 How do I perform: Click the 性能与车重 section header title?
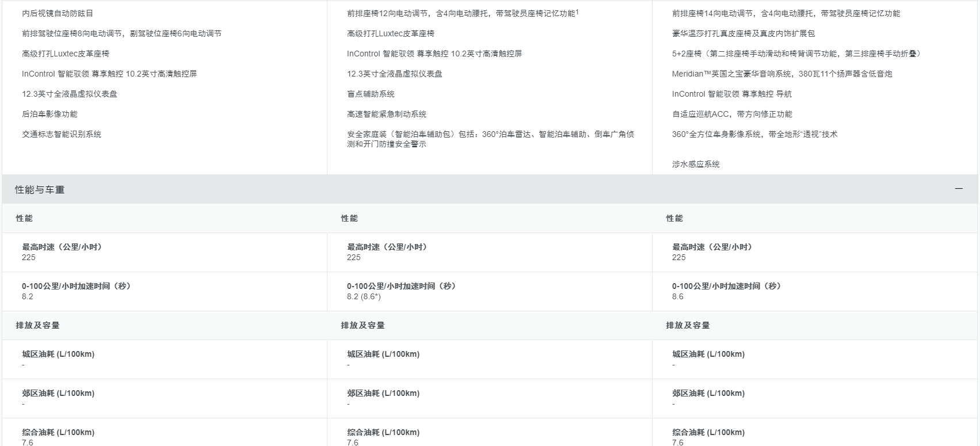coord(40,189)
